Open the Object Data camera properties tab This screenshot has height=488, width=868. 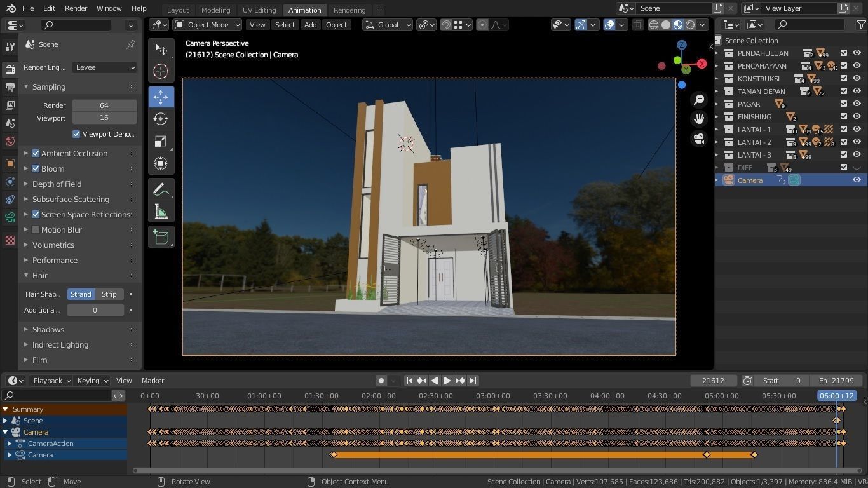tap(10, 217)
